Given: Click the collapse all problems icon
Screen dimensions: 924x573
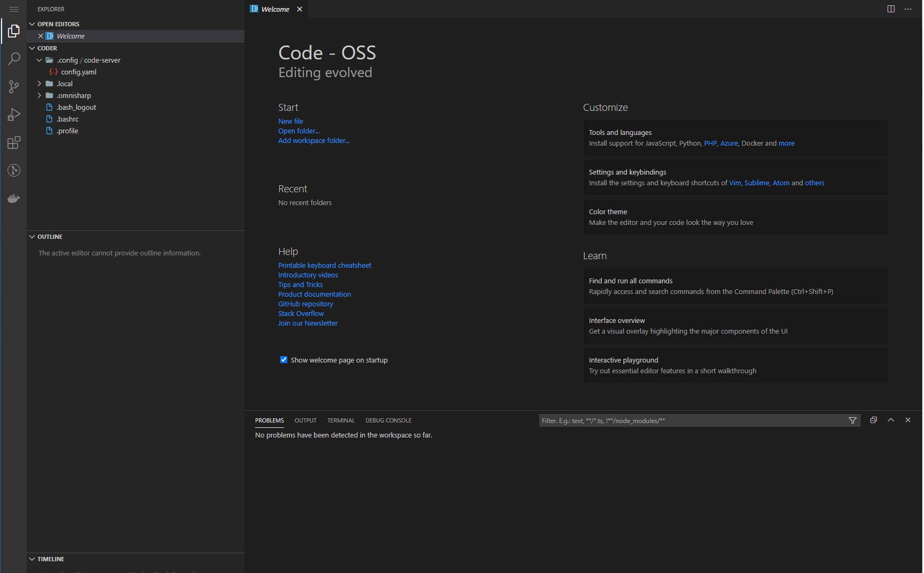Looking at the screenshot, I should (874, 420).
